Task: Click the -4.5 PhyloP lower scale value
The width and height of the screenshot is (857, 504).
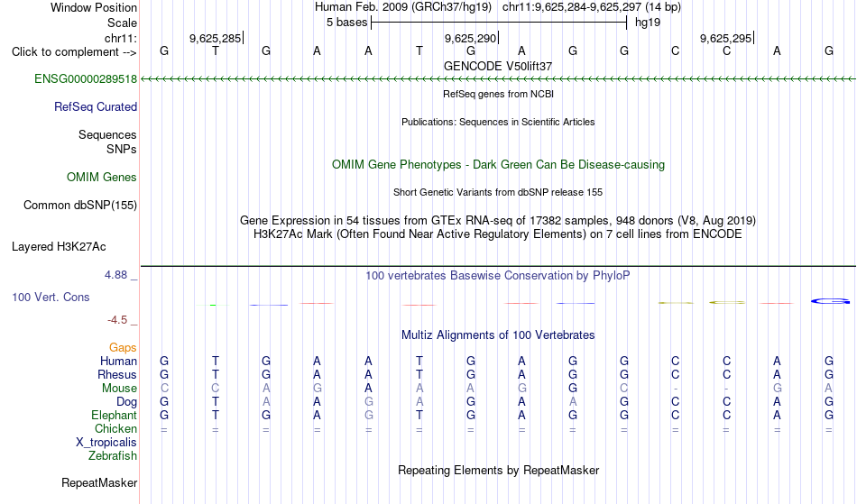Action: (117, 320)
